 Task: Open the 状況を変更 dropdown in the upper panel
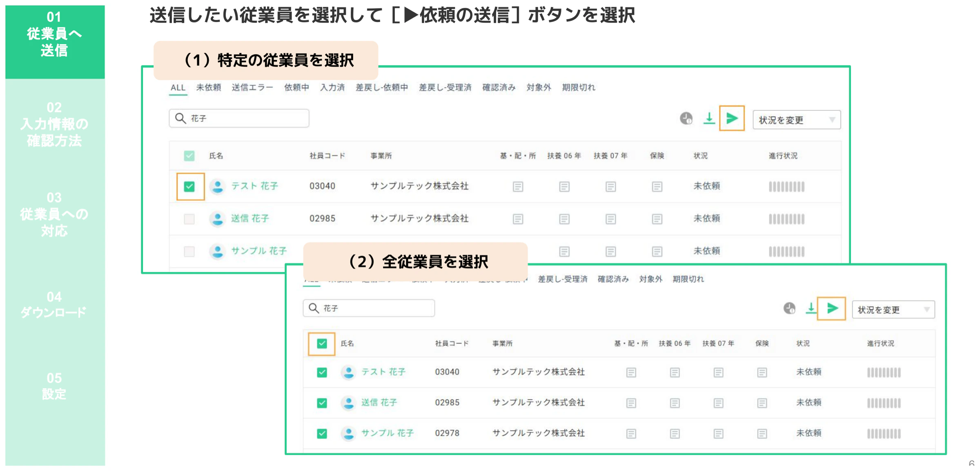(x=797, y=120)
